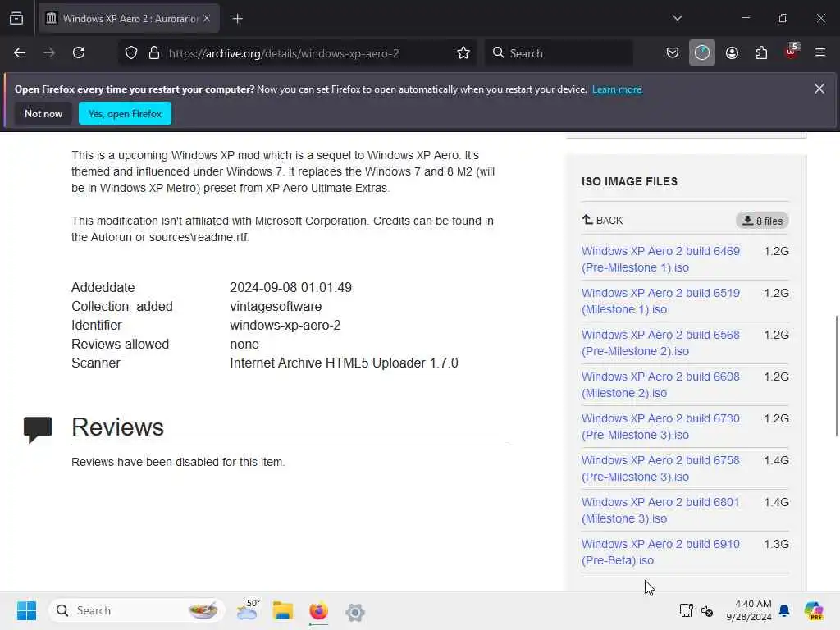Open build 6730 (Pre-Milestone 3).iso link
Screen dimensions: 840x630
pos(660,427)
